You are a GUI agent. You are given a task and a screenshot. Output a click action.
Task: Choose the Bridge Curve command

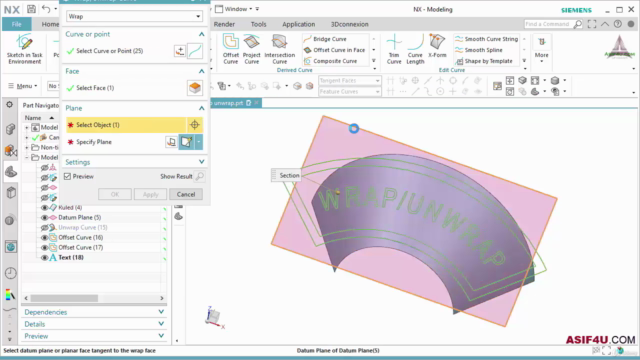coord(325,39)
